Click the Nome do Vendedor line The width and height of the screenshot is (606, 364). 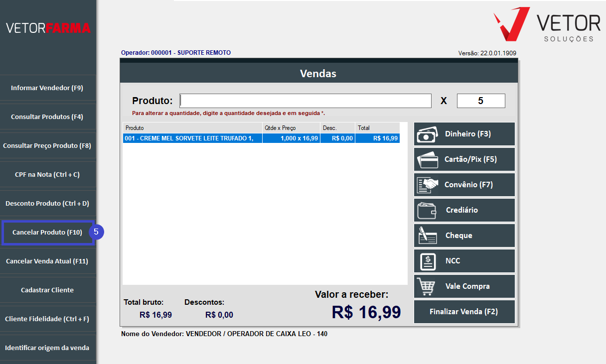[x=224, y=334]
